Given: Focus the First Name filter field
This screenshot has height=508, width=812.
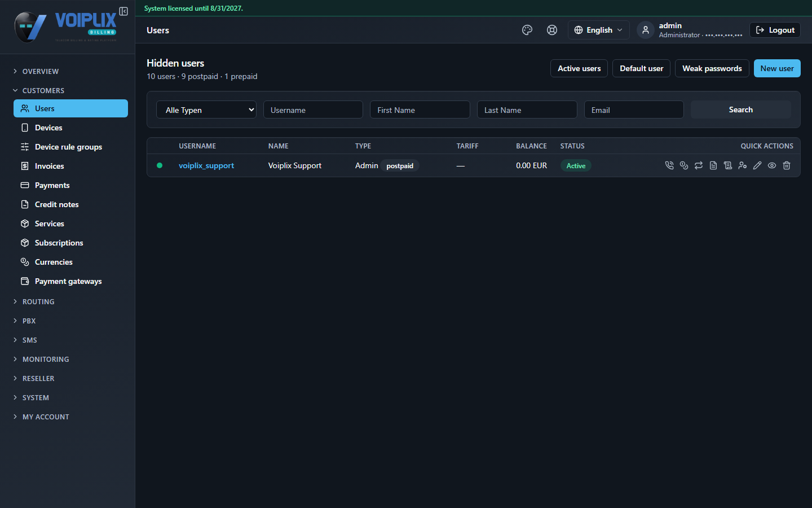Looking at the screenshot, I should pyautogui.click(x=420, y=110).
